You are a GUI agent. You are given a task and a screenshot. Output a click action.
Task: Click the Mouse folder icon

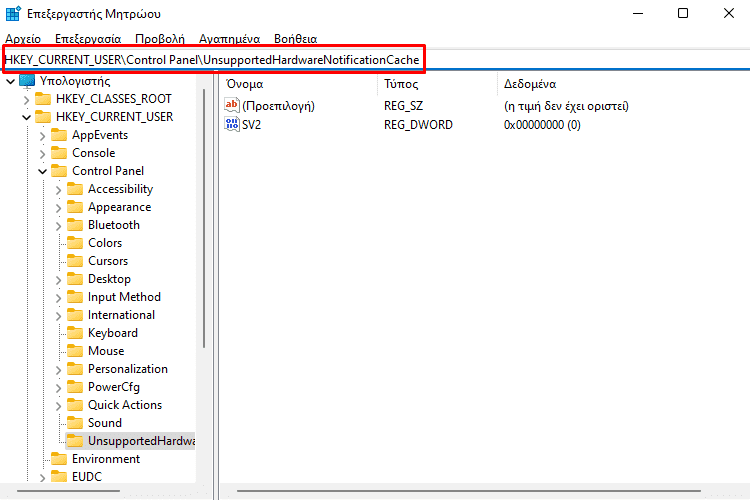pyautogui.click(x=75, y=351)
